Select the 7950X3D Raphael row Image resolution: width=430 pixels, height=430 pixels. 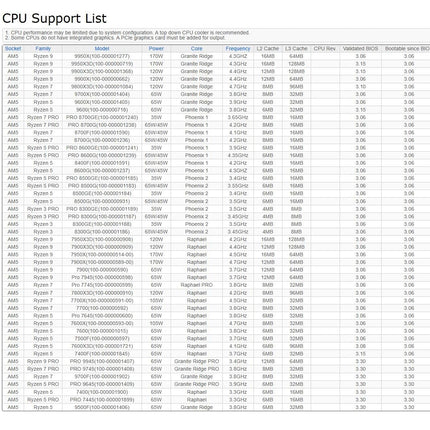(x=216, y=239)
